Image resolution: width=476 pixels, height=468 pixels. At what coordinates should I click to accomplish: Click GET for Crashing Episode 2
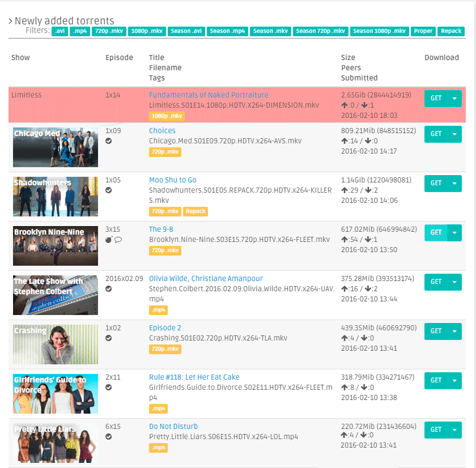point(436,331)
